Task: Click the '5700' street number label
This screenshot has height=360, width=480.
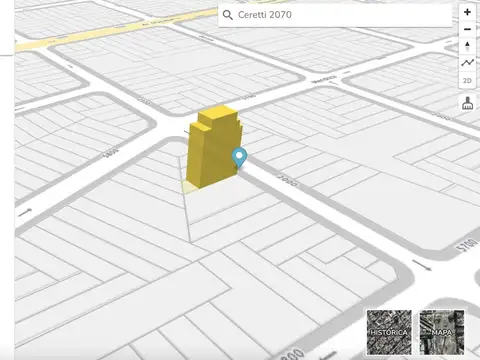Action: (x=466, y=245)
